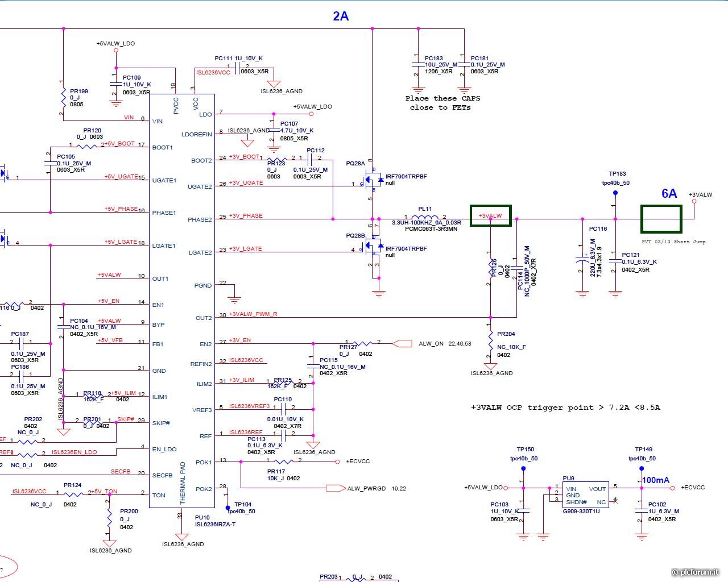Image resolution: width=728 pixels, height=582 pixels.
Task: Click the ISL6236VREF3 net label
Action: (249, 406)
